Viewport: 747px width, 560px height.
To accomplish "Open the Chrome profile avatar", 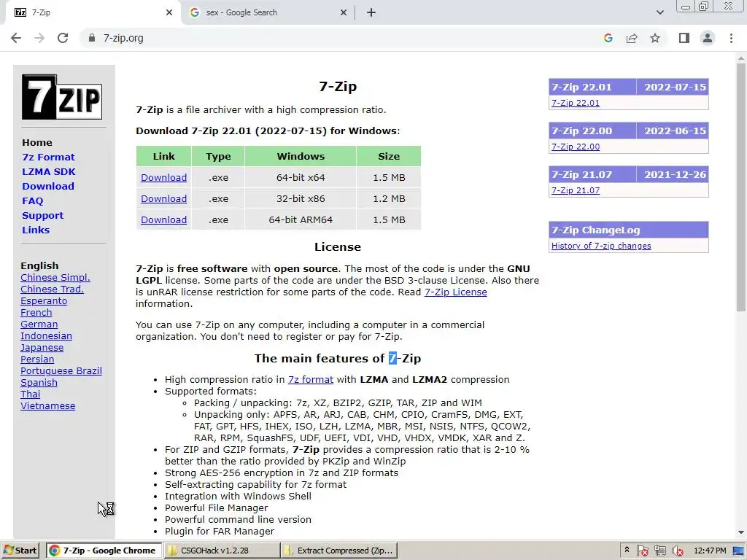I will [x=708, y=38].
